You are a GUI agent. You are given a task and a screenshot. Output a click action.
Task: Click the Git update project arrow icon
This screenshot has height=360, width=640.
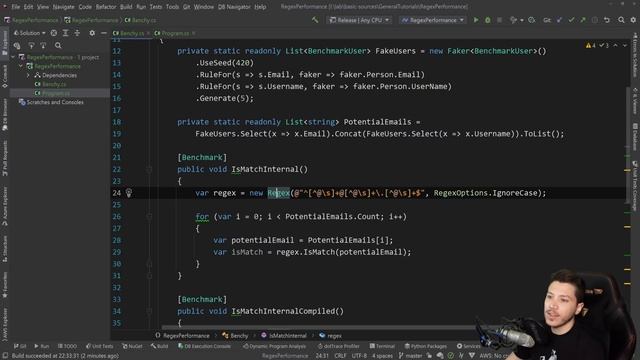pyautogui.click(x=559, y=20)
